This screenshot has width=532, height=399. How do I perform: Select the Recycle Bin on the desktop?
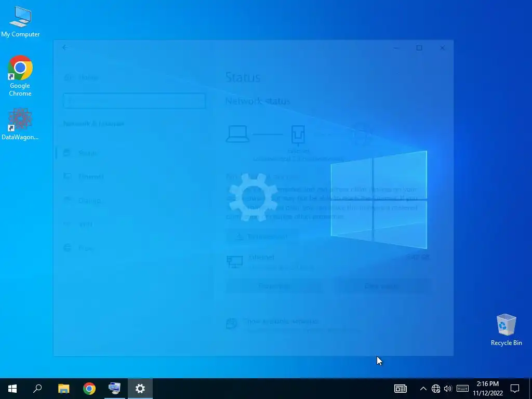click(x=506, y=330)
